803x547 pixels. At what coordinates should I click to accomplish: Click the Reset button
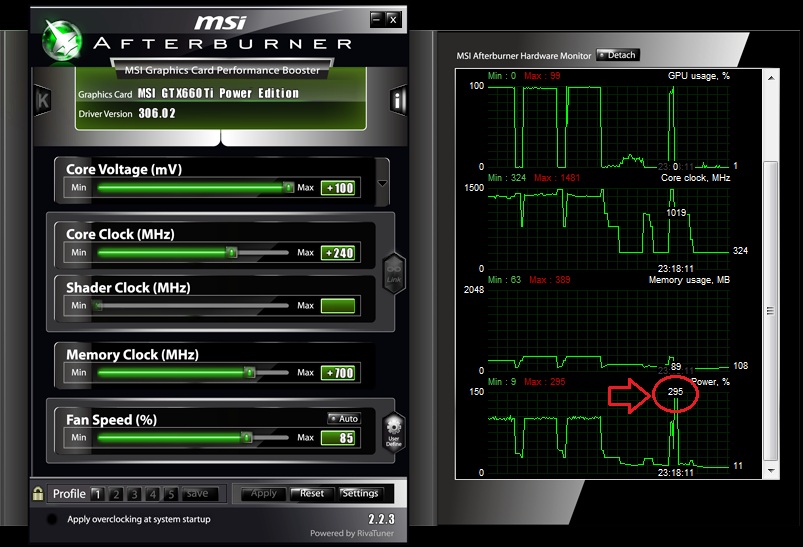click(x=312, y=494)
